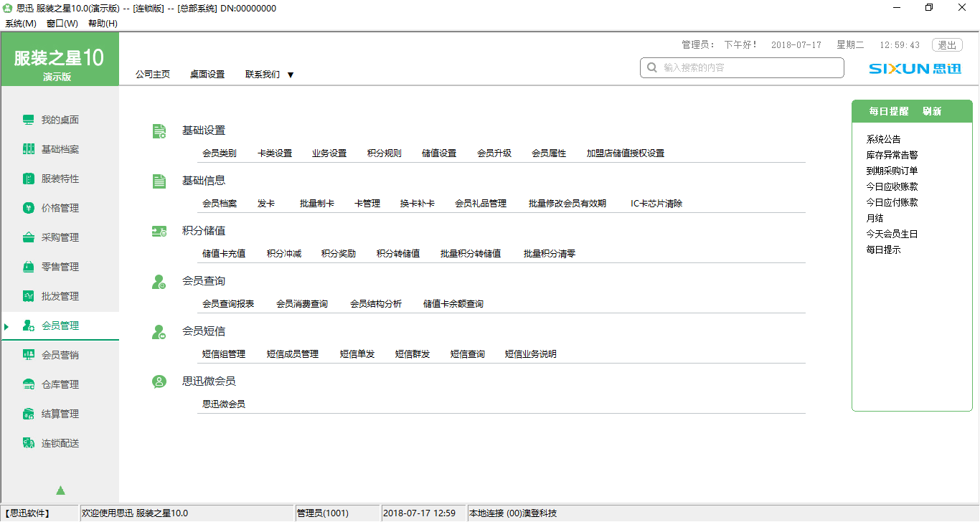980x522 pixels.
Task: Open 思迅微会员 link under section
Action: pos(224,404)
